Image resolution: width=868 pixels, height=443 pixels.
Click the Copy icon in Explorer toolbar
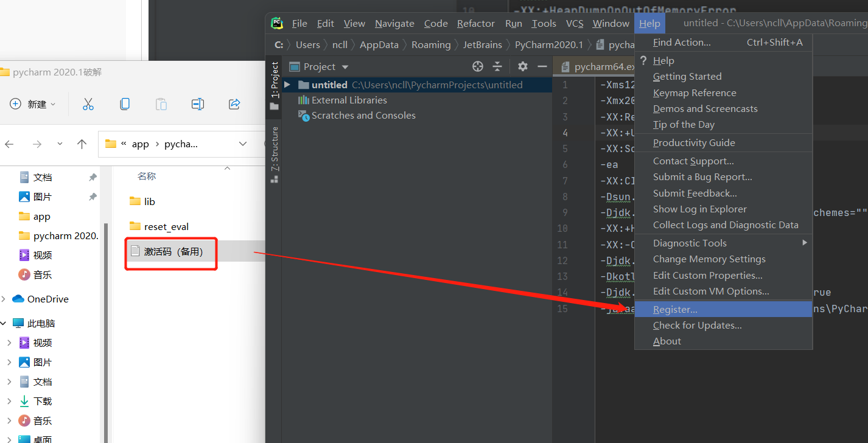point(125,104)
